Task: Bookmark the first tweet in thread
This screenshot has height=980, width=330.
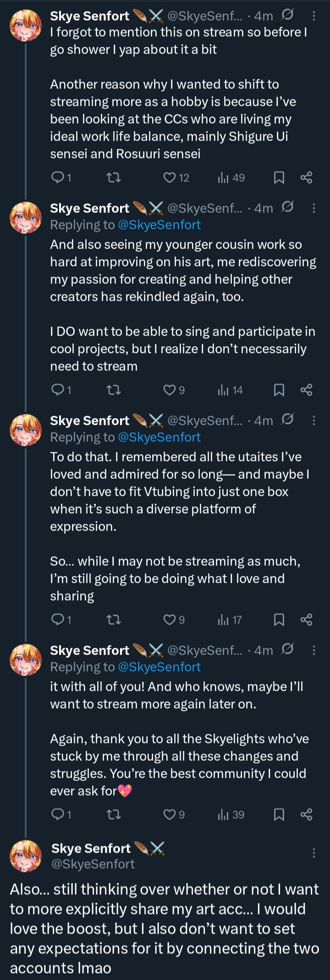Action: click(279, 178)
